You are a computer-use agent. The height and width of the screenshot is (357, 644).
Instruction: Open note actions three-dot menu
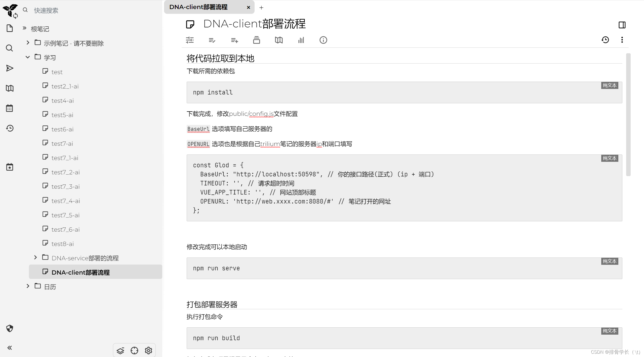(x=622, y=40)
